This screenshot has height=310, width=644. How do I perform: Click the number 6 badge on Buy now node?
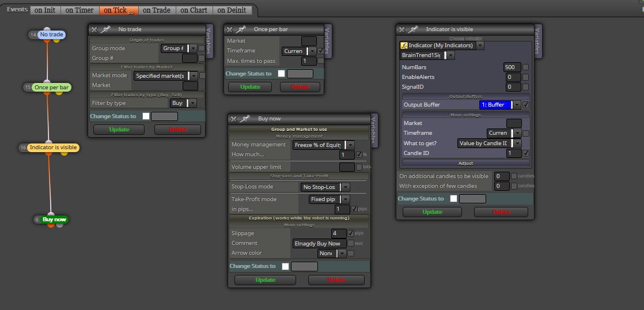(x=37, y=220)
